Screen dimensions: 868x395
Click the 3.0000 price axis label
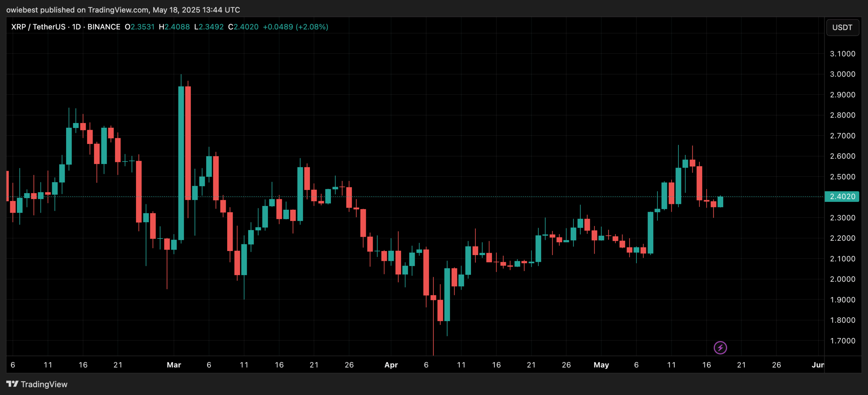click(843, 74)
